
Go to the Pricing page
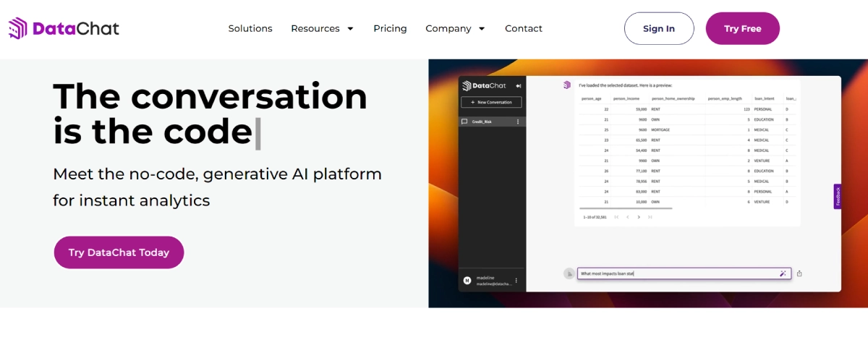click(x=390, y=29)
